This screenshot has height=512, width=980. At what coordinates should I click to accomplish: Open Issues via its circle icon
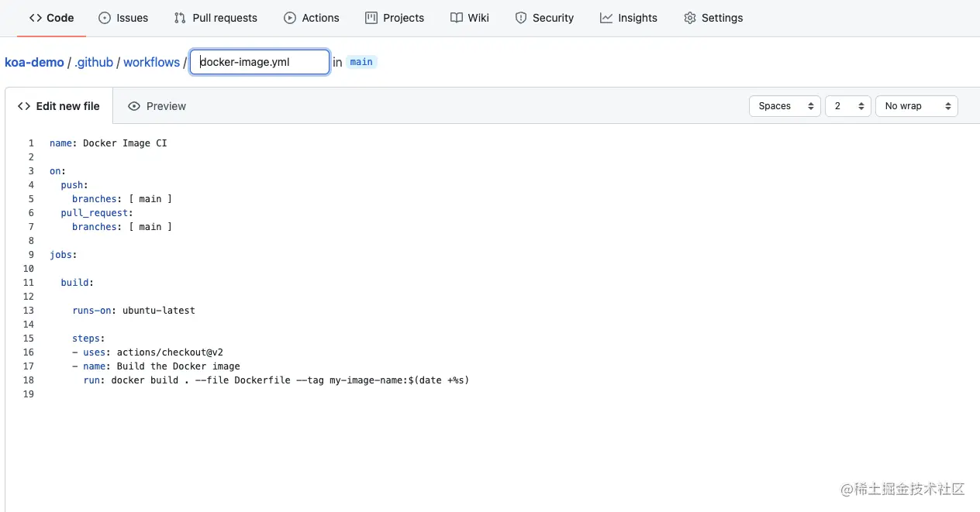102,17
